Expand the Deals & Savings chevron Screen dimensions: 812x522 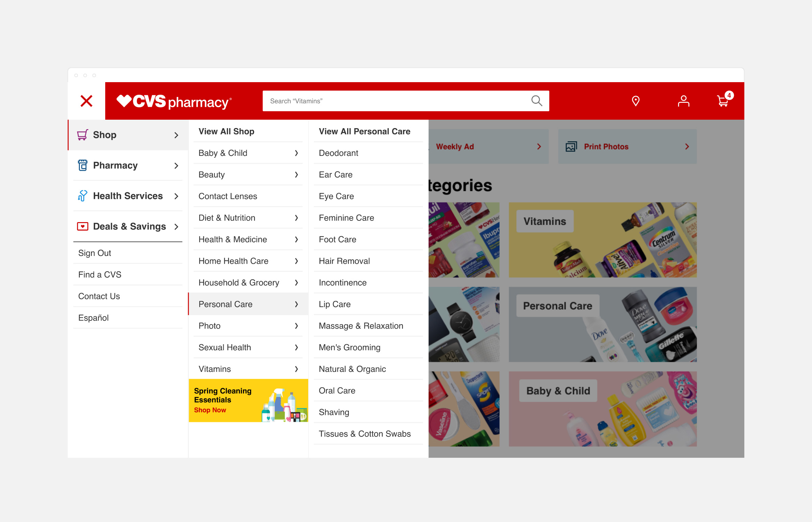tap(176, 227)
